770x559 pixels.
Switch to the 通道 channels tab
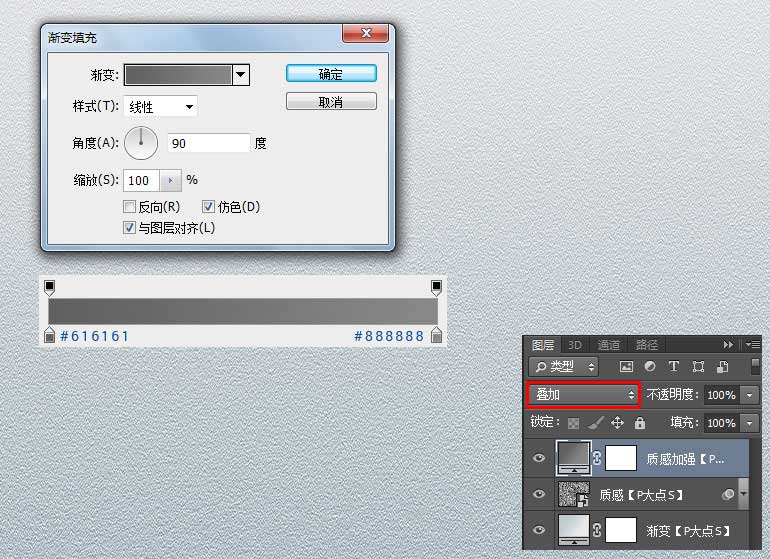click(x=609, y=345)
